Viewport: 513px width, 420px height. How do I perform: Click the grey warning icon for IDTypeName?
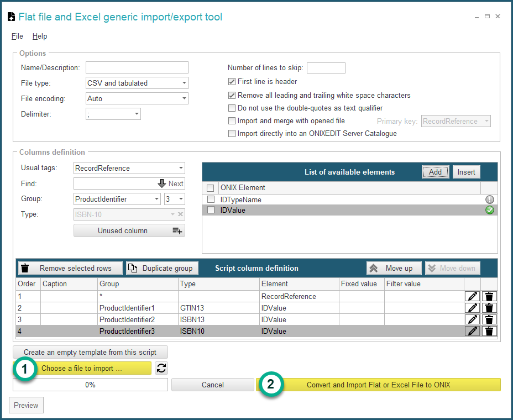coord(489,200)
